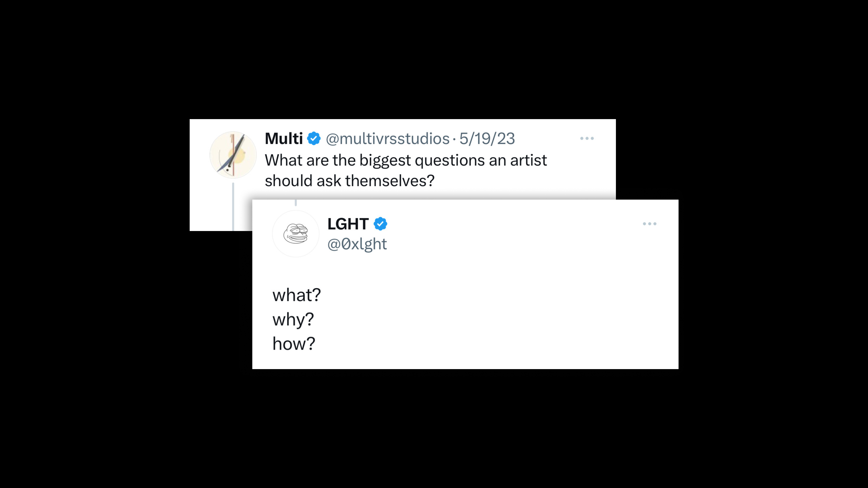Click the "What are the biggest questions" text line
The image size is (868, 488).
[x=406, y=160]
